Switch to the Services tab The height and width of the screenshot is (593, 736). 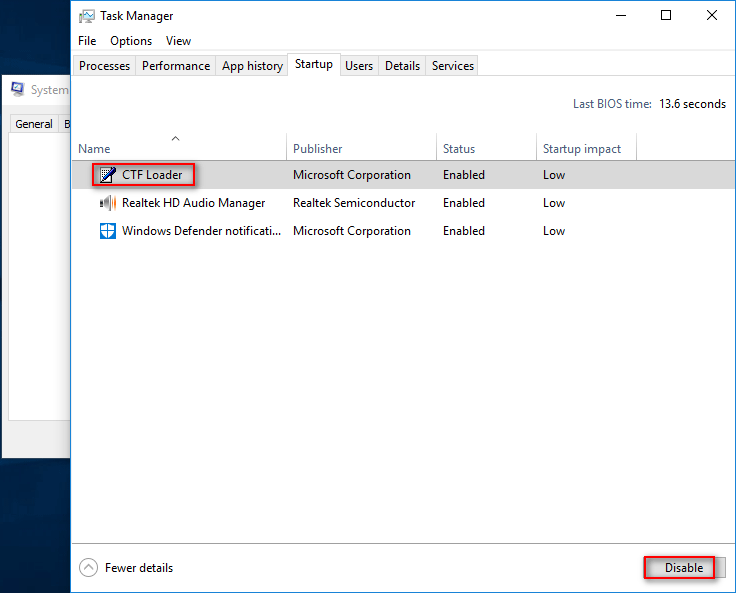coord(452,66)
